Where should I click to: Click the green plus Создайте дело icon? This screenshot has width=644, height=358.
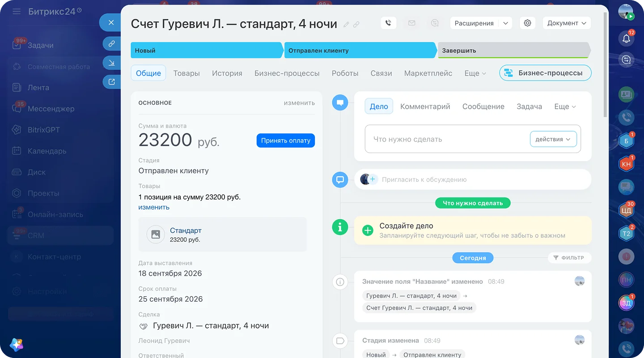[368, 230]
